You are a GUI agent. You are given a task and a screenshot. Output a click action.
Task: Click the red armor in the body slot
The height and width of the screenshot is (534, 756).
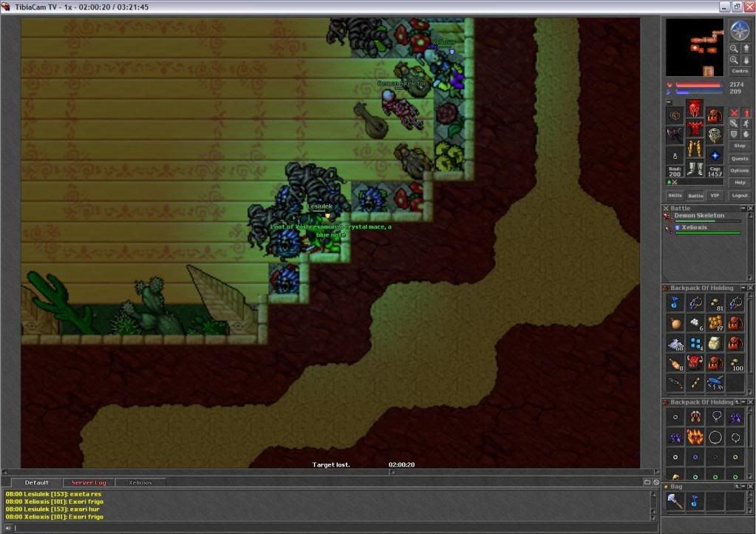click(695, 128)
